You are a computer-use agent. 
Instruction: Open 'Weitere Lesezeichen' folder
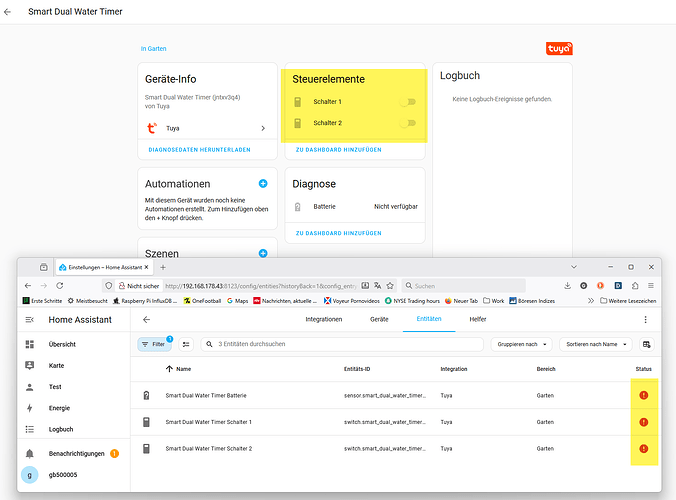(628, 301)
